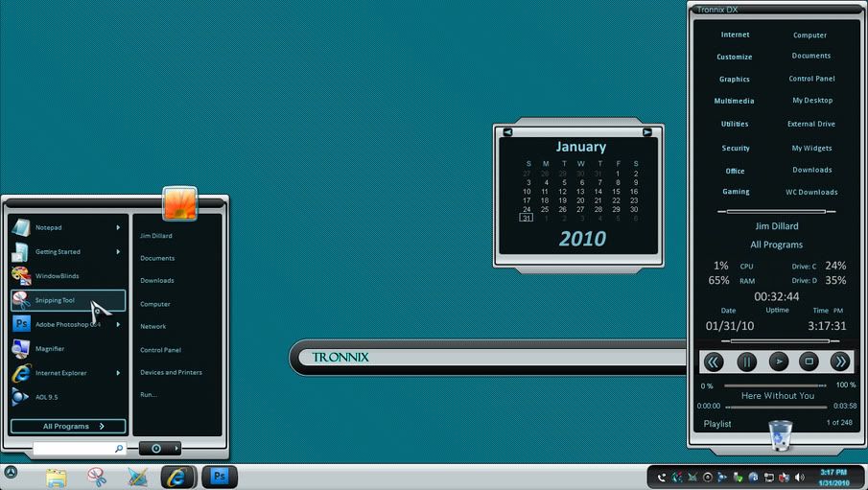Open Devices and Printers in start menu
Viewport: 868px width, 490px height.
pyautogui.click(x=171, y=373)
